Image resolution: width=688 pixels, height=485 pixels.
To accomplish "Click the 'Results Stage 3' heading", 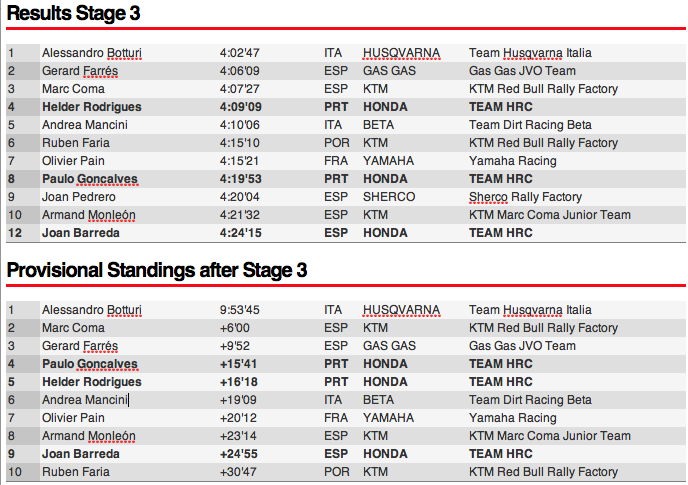I will click(74, 13).
